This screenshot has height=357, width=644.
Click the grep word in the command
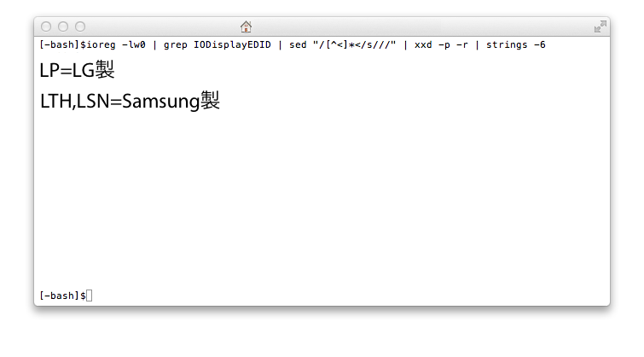(x=176, y=45)
